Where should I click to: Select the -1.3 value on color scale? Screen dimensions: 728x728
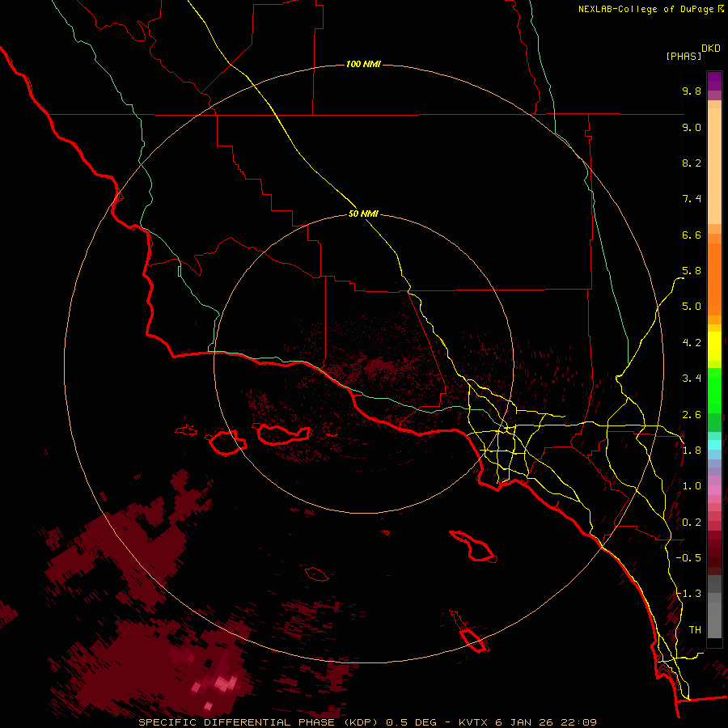[x=688, y=594]
